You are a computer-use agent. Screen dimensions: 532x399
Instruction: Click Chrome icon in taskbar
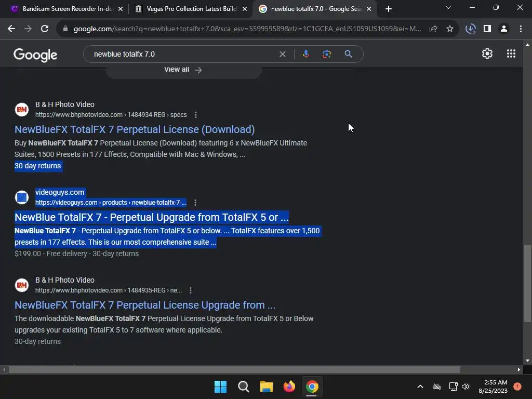312,387
